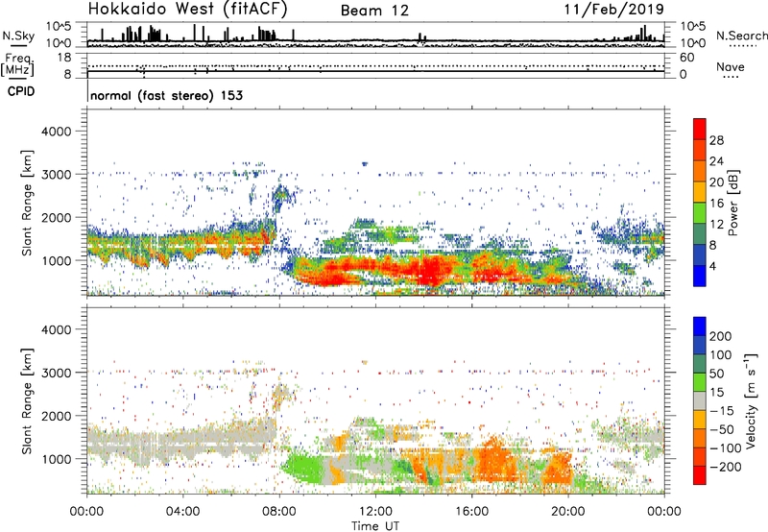Click the 10^5 tick beside N.Search
Screen dimensions: 768x532
point(692,27)
